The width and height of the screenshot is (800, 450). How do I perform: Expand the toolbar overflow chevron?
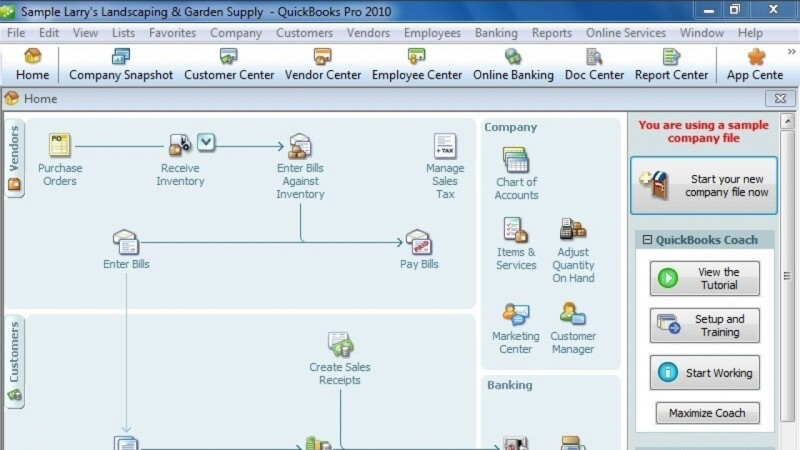pos(791,52)
